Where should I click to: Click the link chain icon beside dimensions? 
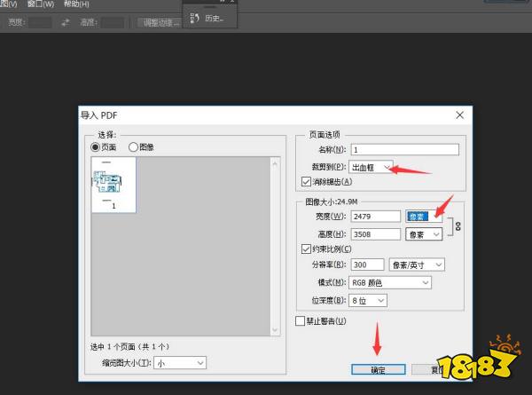458,225
